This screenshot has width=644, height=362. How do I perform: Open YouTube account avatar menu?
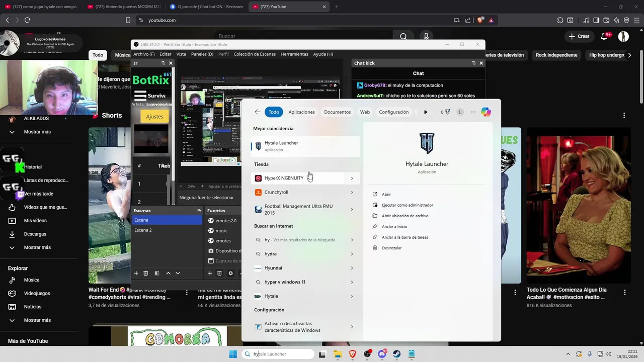click(x=623, y=36)
